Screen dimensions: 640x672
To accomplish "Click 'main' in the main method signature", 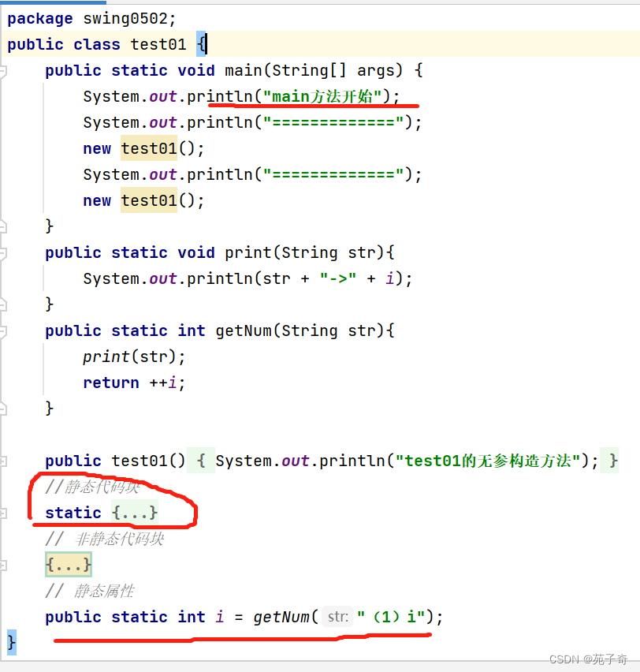I will [244, 70].
